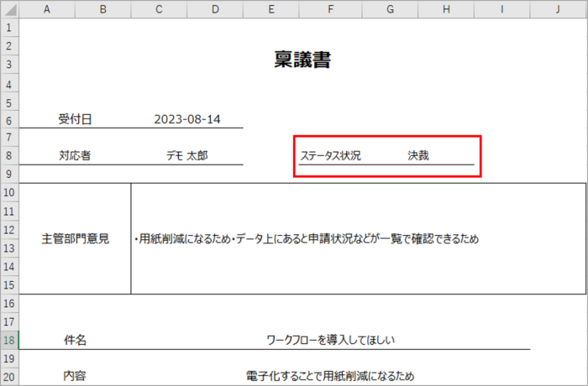The height and width of the screenshot is (386, 588).
Task: Select row 15 header
Action: point(9,284)
